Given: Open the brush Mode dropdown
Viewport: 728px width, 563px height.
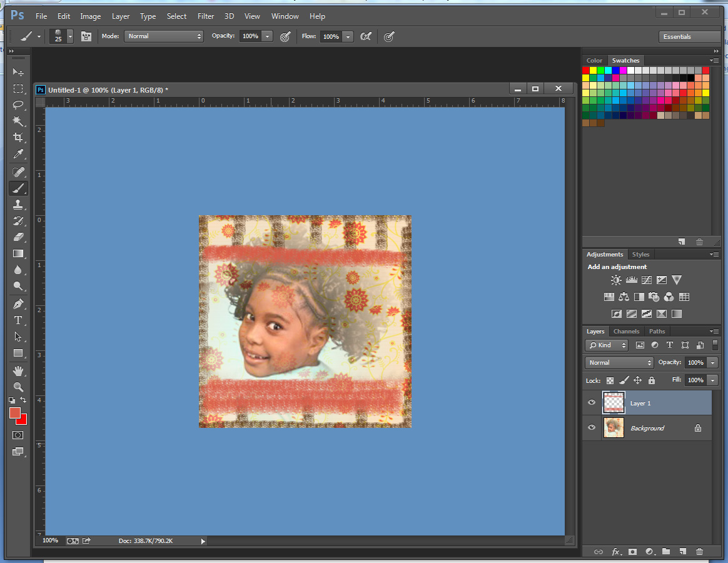Looking at the screenshot, I should pyautogui.click(x=164, y=36).
